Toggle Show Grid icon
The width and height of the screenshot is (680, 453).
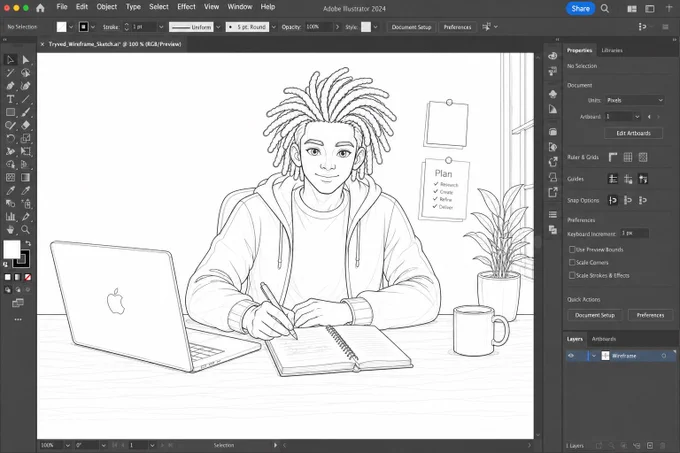click(628, 157)
